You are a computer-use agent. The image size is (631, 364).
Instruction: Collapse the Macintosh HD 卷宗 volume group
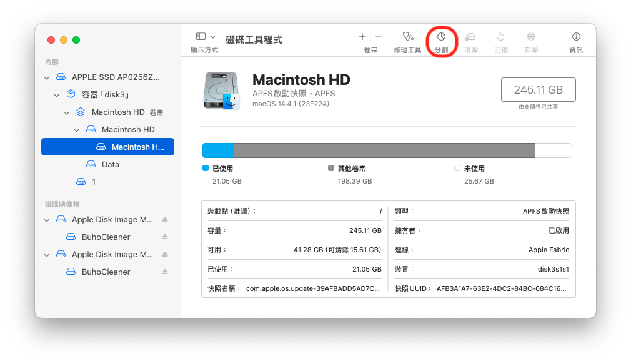tap(67, 113)
